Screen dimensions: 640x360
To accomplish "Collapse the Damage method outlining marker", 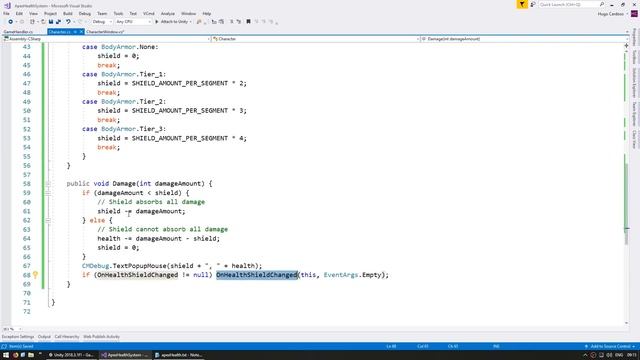I will point(48,184).
